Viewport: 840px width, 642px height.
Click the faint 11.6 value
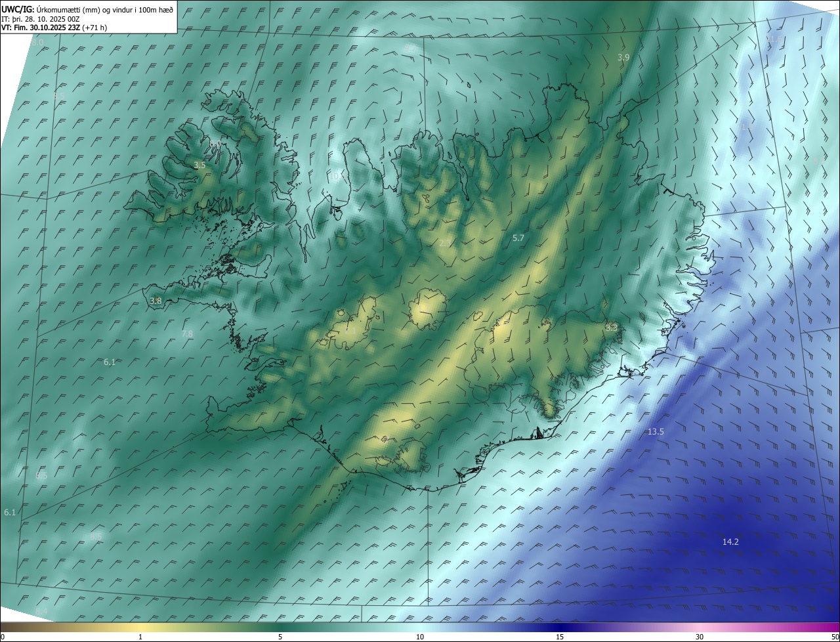click(x=774, y=39)
